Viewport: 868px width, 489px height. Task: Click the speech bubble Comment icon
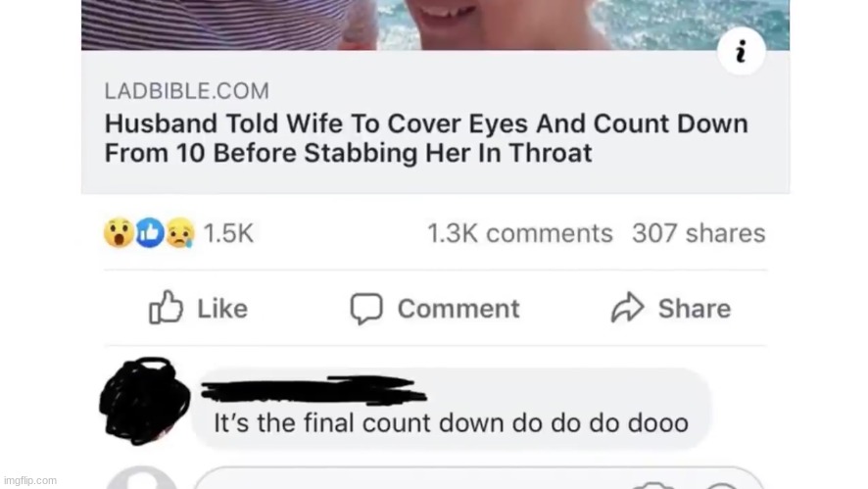click(x=365, y=308)
